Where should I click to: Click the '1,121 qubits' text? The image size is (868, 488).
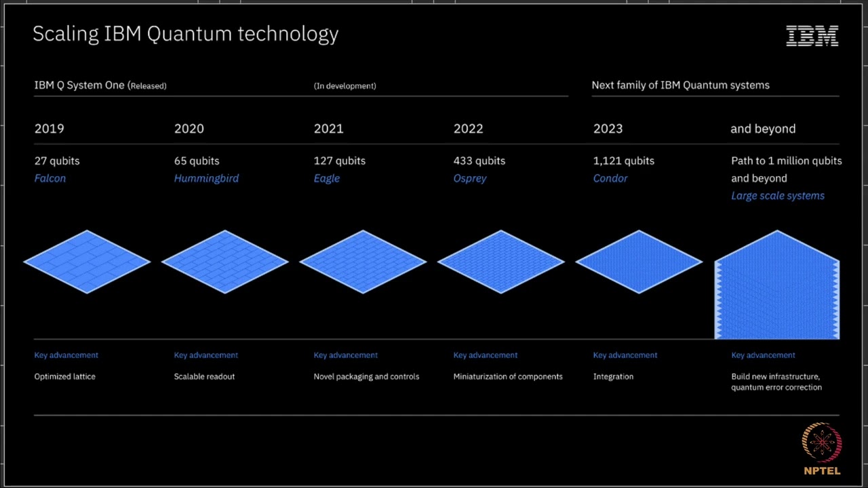pyautogui.click(x=623, y=161)
